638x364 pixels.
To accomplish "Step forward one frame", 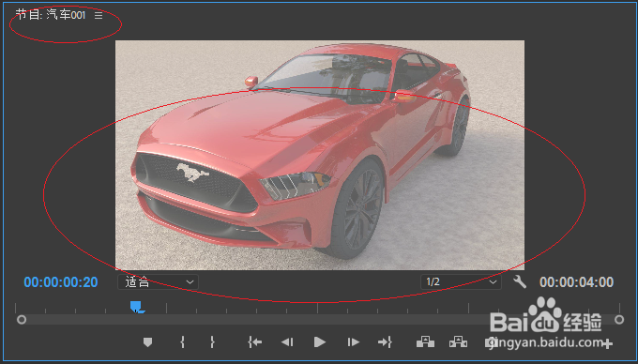I will (x=353, y=342).
